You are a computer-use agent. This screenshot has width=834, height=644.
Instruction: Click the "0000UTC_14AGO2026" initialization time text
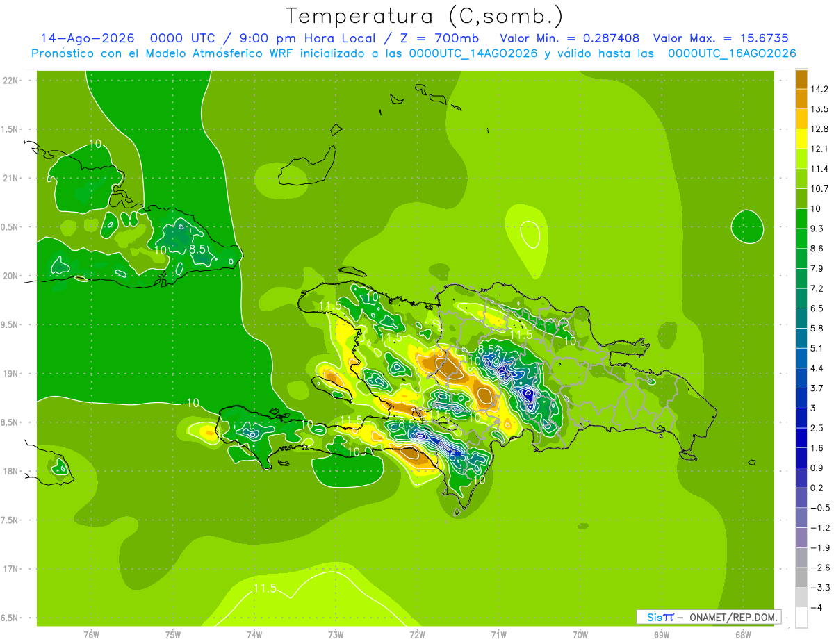coord(473,53)
